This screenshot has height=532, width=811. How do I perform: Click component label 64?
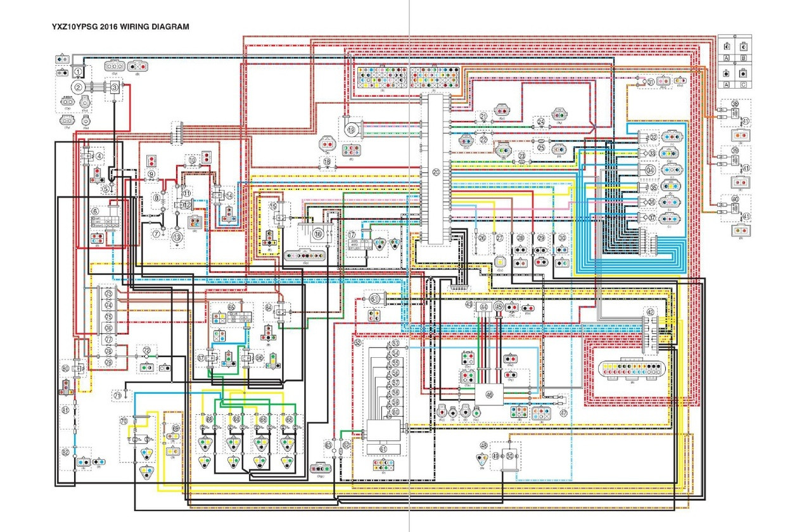click(x=269, y=308)
